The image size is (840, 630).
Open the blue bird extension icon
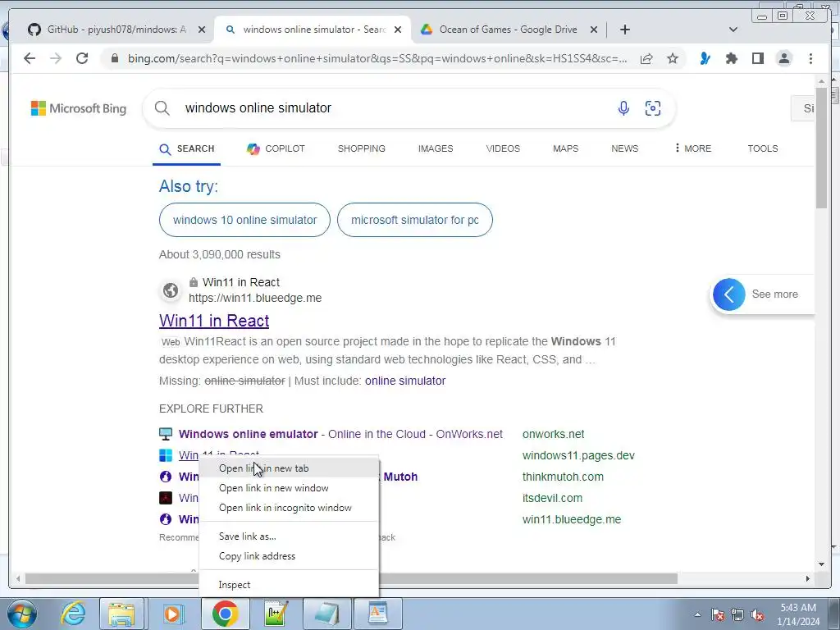pyautogui.click(x=705, y=58)
